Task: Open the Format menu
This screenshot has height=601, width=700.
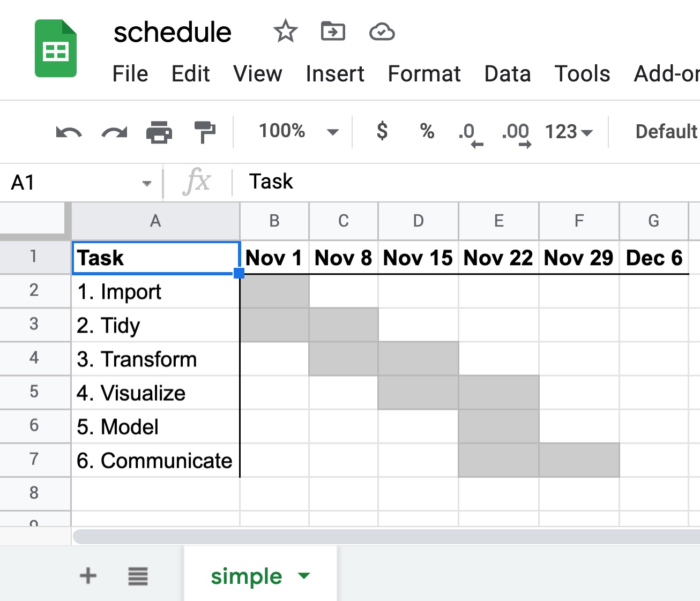Action: 424,74
